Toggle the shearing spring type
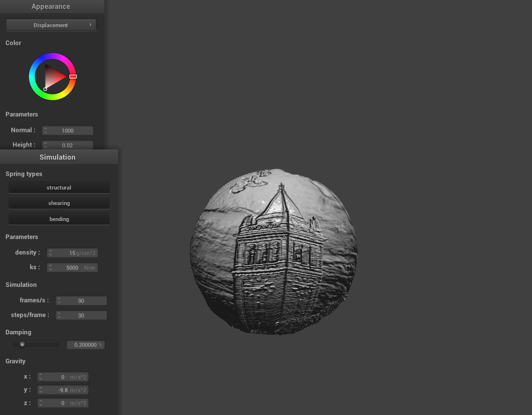This screenshot has width=532, height=415. 59,203
